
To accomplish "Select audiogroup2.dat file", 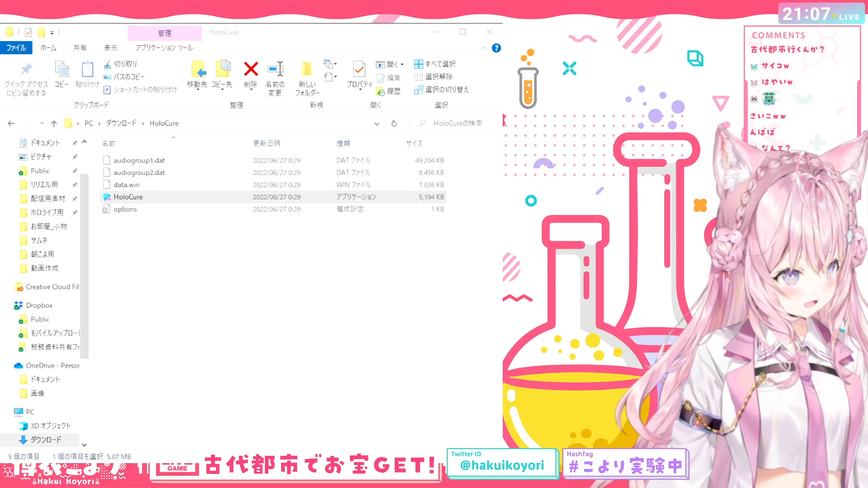I will (x=273, y=173).
